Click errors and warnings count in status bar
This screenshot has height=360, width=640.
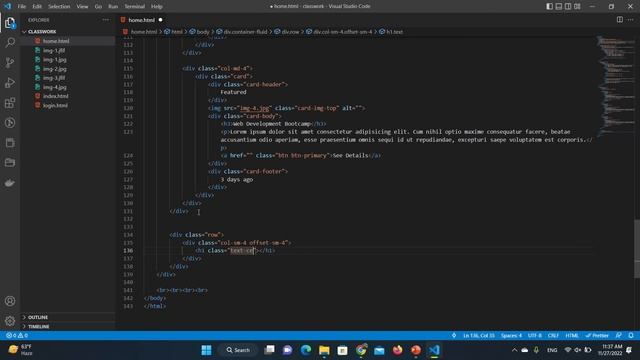coord(17,335)
